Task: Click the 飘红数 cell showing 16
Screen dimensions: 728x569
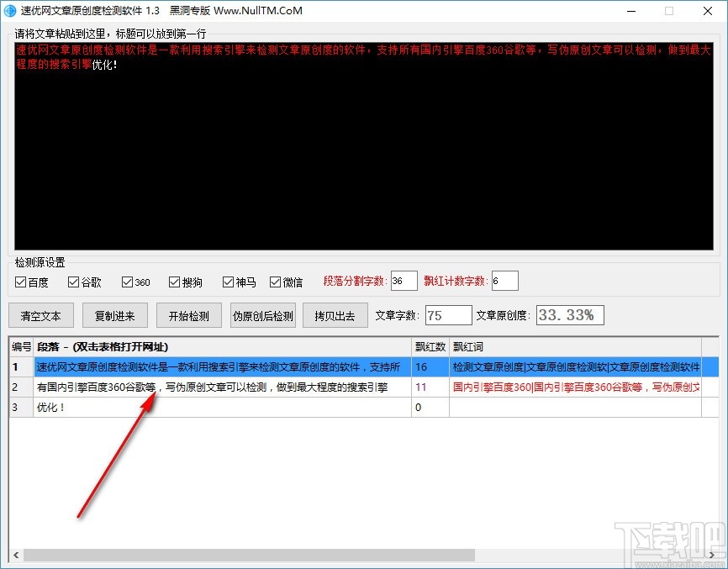Action: 430,366
